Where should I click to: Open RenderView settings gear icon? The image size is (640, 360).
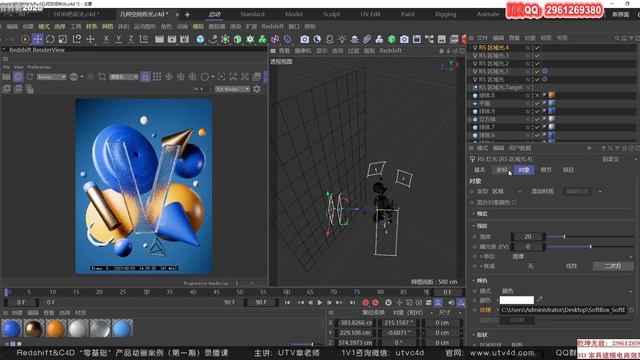[257, 89]
